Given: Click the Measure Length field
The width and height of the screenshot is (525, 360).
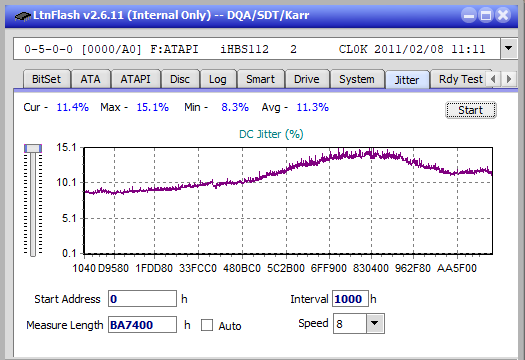Looking at the screenshot, I should (x=142, y=325).
